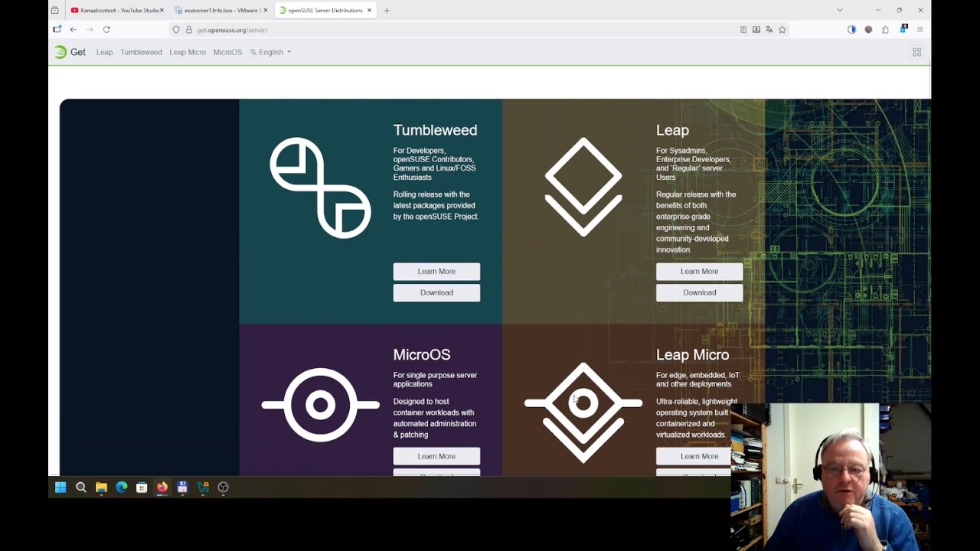Image resolution: width=980 pixels, height=551 pixels.
Task: Click the Leap diamond logo
Action: click(x=583, y=187)
